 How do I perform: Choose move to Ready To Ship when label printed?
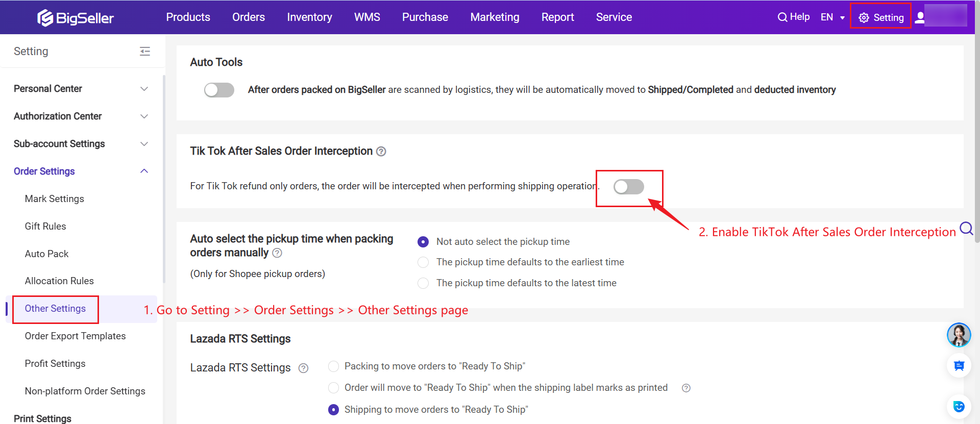(x=333, y=388)
